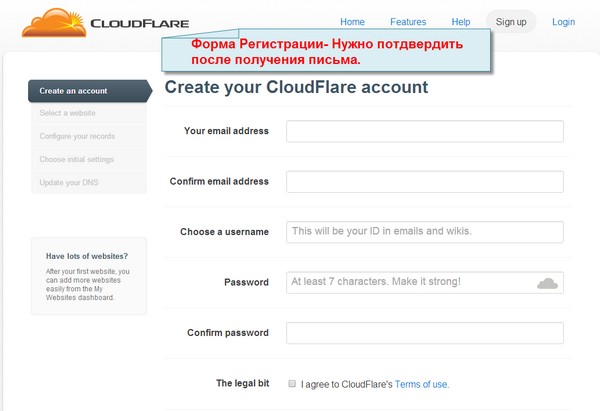Click the 'The legal bit' label

tap(243, 383)
